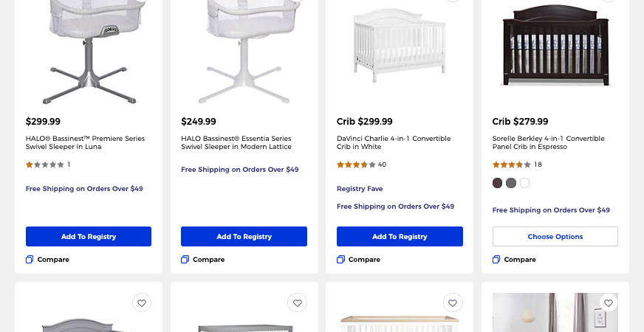Screen dimensions: 644x332
Task: Select white color swatch for Sorelle Berkley
Action: [524, 183]
